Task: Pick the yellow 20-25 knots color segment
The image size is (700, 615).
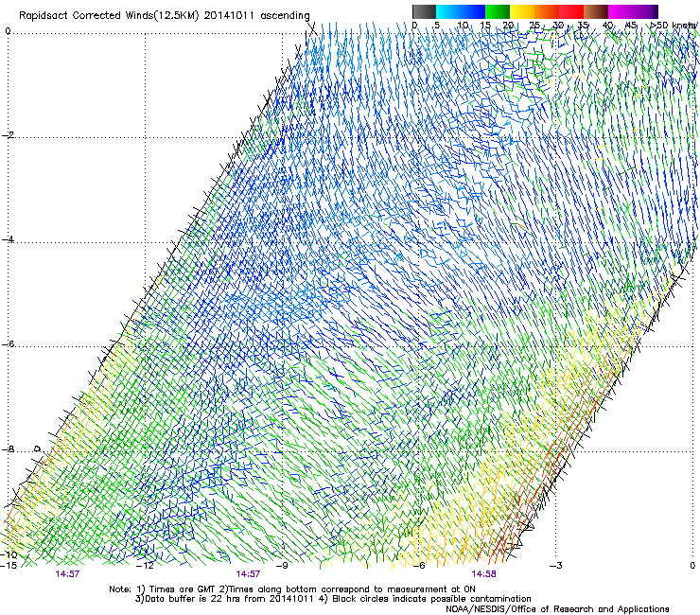Action: point(522,11)
